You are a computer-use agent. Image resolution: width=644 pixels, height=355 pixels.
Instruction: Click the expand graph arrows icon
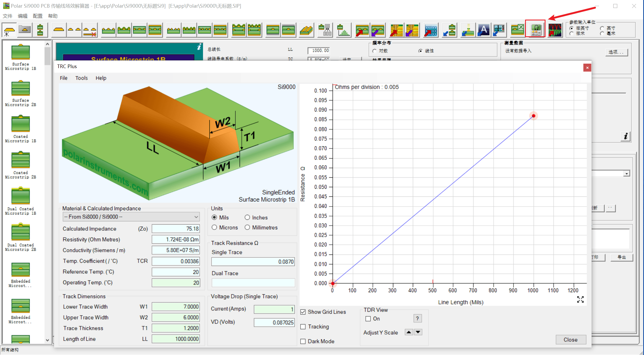coord(580,299)
